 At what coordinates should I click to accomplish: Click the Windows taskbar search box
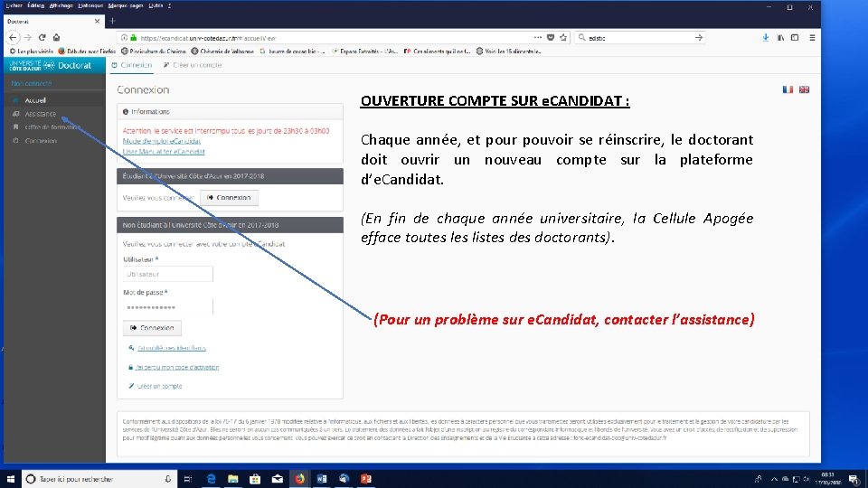click(x=99, y=479)
